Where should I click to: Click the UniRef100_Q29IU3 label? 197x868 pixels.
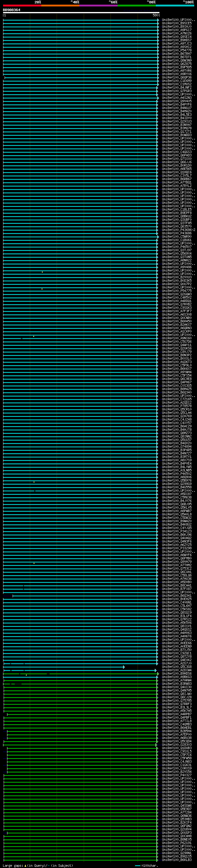coord(177,122)
